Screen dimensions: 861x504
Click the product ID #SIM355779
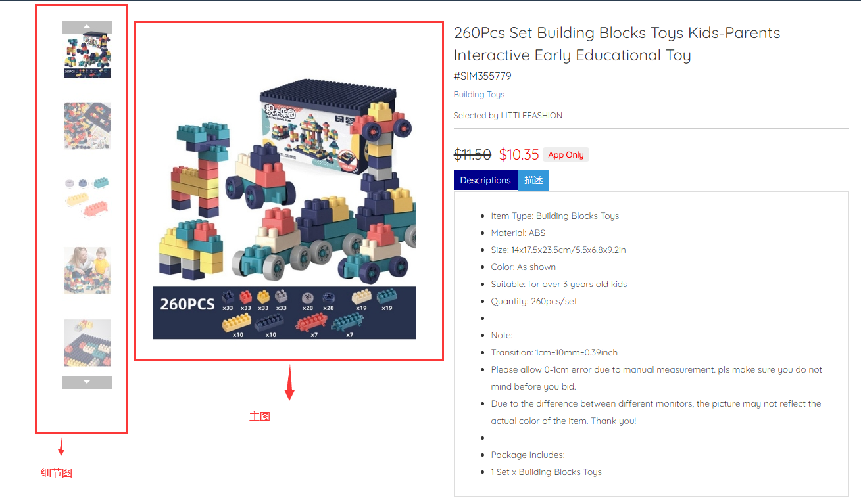point(482,76)
